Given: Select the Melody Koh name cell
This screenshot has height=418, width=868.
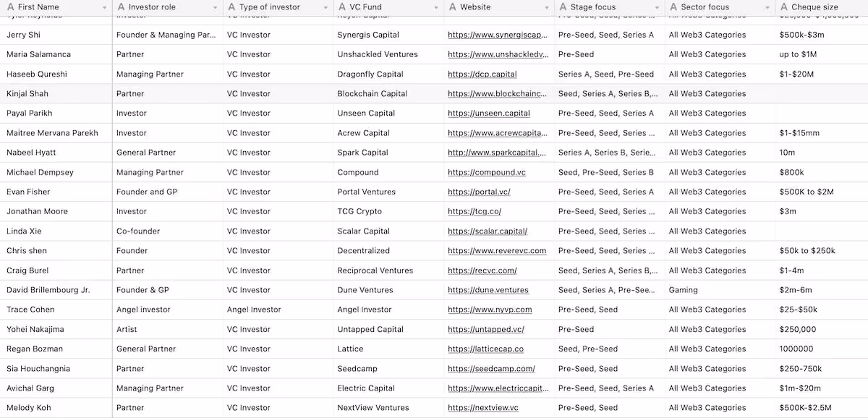Looking at the screenshot, I should coord(56,408).
